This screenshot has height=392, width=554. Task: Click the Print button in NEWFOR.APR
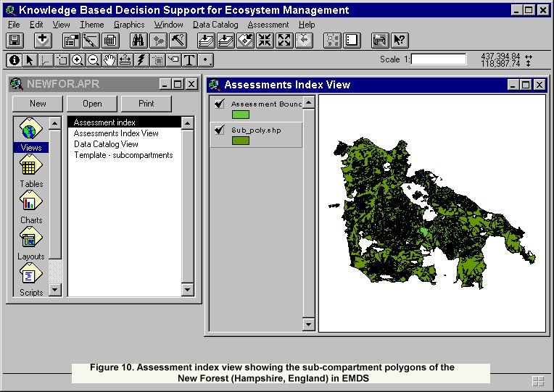[x=146, y=104]
